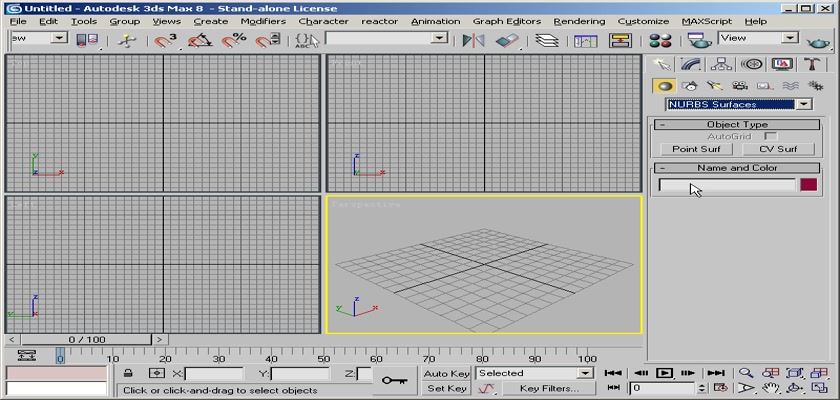The width and height of the screenshot is (840, 400).
Task: Switch to the Motion panel tab
Action: pyautogui.click(x=752, y=64)
